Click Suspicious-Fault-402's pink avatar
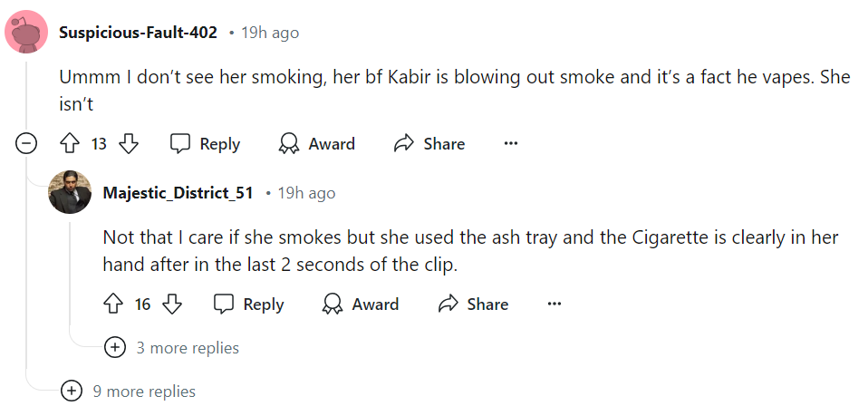 (x=27, y=33)
